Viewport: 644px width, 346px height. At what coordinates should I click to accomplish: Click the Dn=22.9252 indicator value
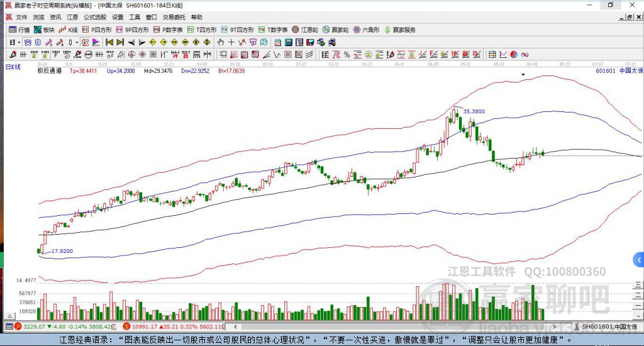click(x=195, y=70)
